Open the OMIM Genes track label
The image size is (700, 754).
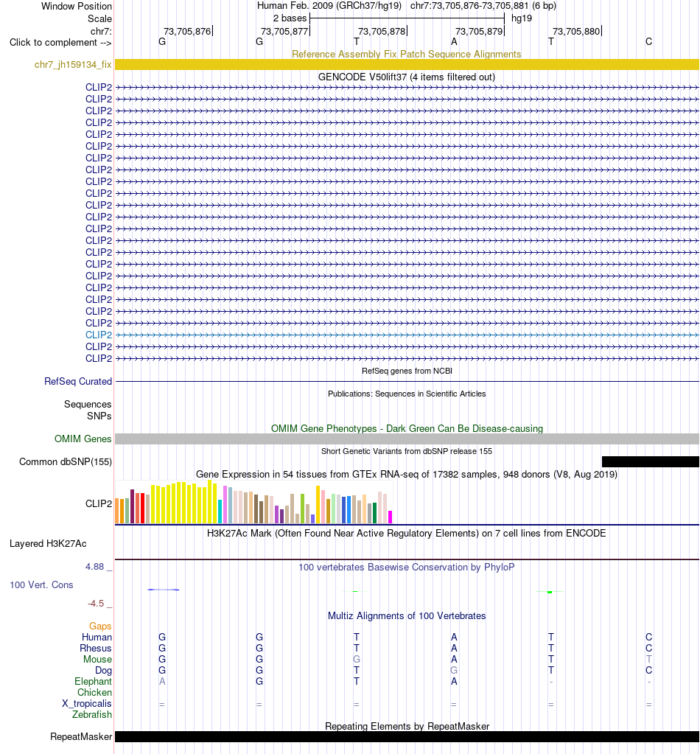coord(83,439)
